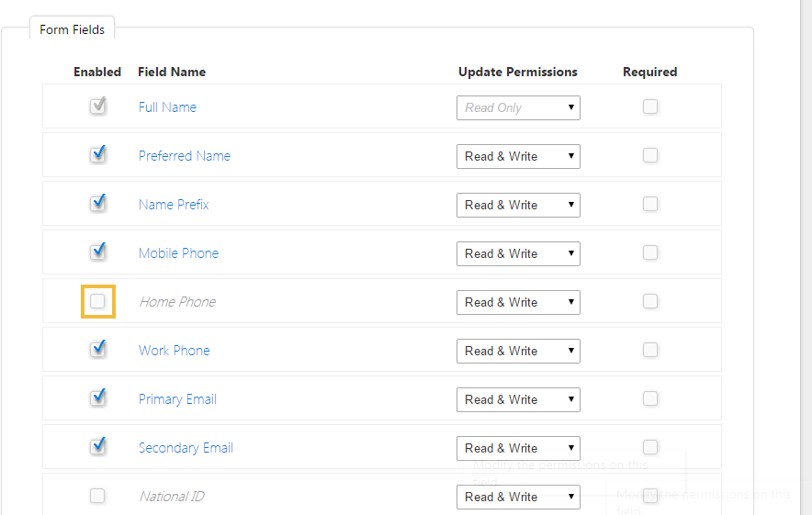The height and width of the screenshot is (515, 812).
Task: Open Work Phone update permissions dropdown
Action: pyautogui.click(x=518, y=351)
